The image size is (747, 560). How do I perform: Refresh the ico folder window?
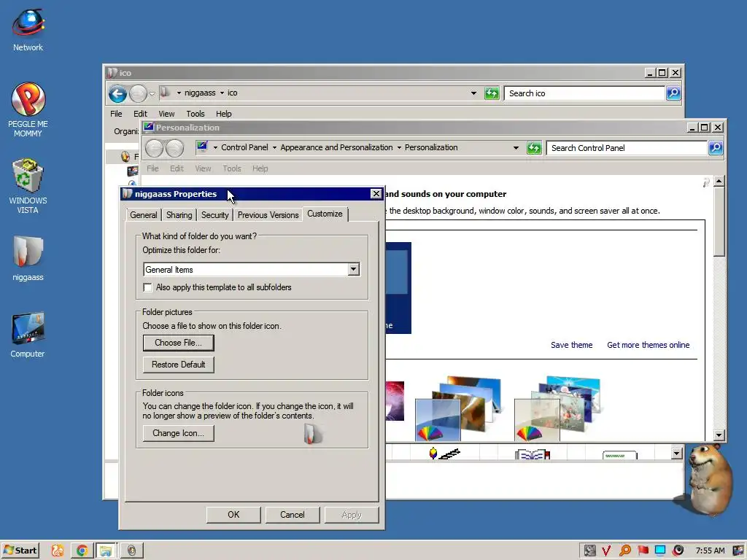click(491, 93)
